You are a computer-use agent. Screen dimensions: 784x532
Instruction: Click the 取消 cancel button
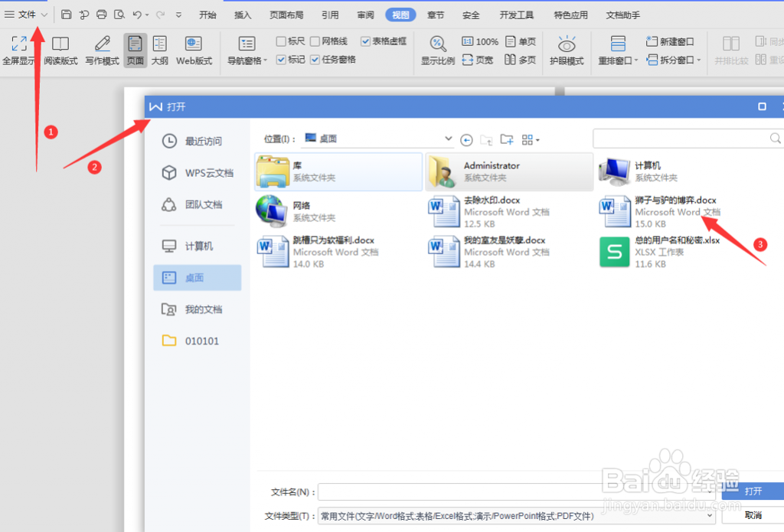coord(753,515)
